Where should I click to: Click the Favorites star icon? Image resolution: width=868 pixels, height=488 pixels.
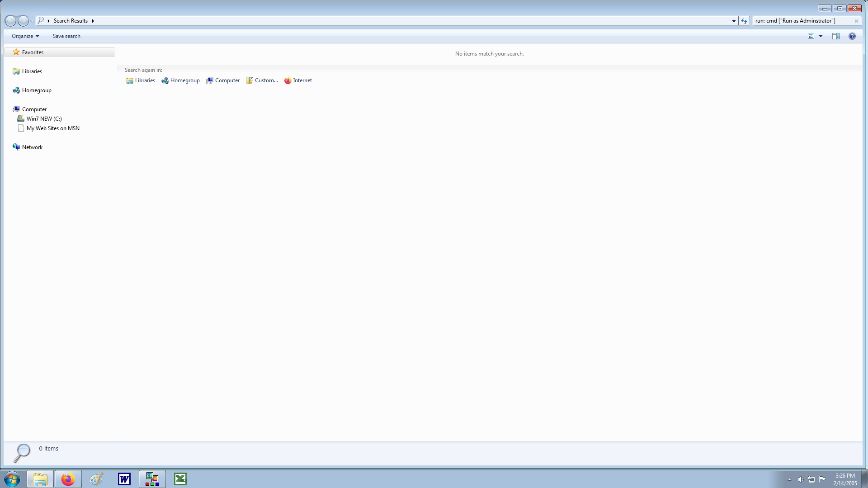pos(16,52)
